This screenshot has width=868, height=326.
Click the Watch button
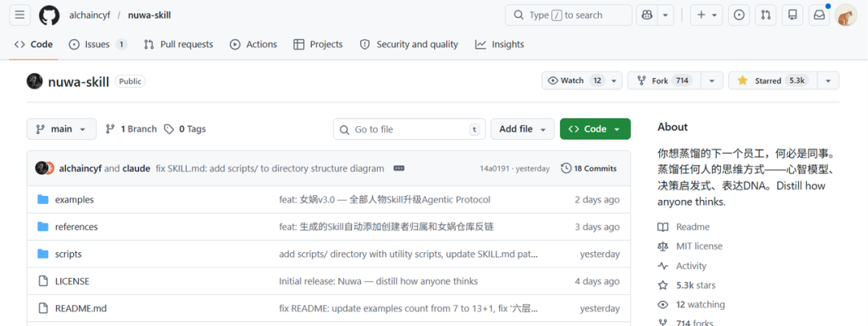coord(582,80)
